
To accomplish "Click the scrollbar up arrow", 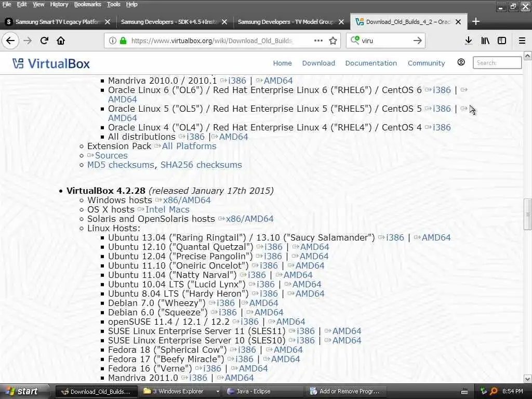I will pyautogui.click(x=528, y=56).
